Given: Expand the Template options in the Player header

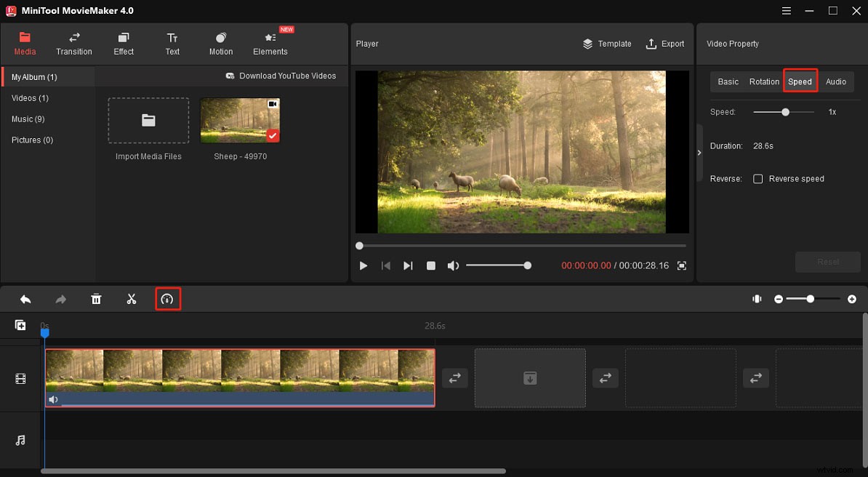Looking at the screenshot, I should 607,44.
